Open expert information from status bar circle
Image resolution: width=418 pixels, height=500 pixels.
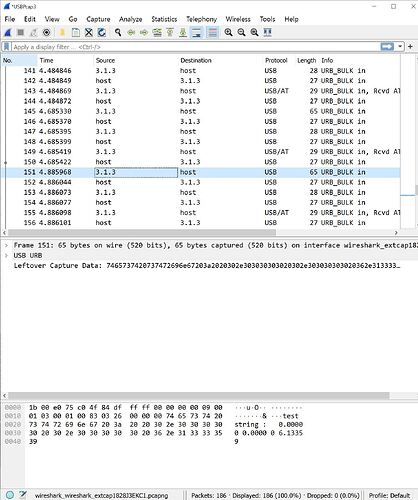(x=10, y=495)
